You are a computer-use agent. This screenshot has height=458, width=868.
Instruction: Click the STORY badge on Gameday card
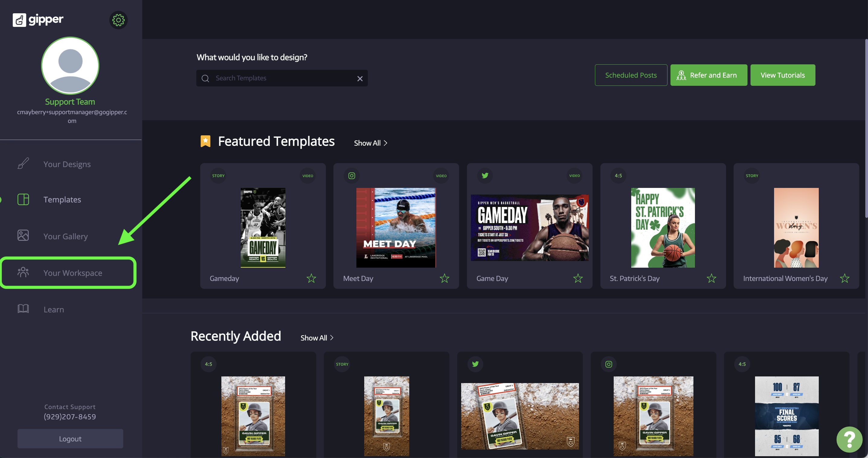coord(218,176)
